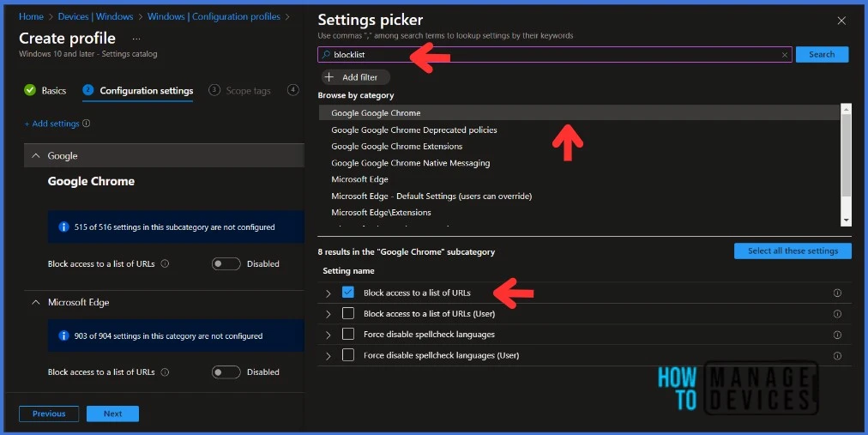Expand Block access to a list of URLs (User) row
Image resolution: width=868 pixels, height=435 pixels.
coord(329,314)
